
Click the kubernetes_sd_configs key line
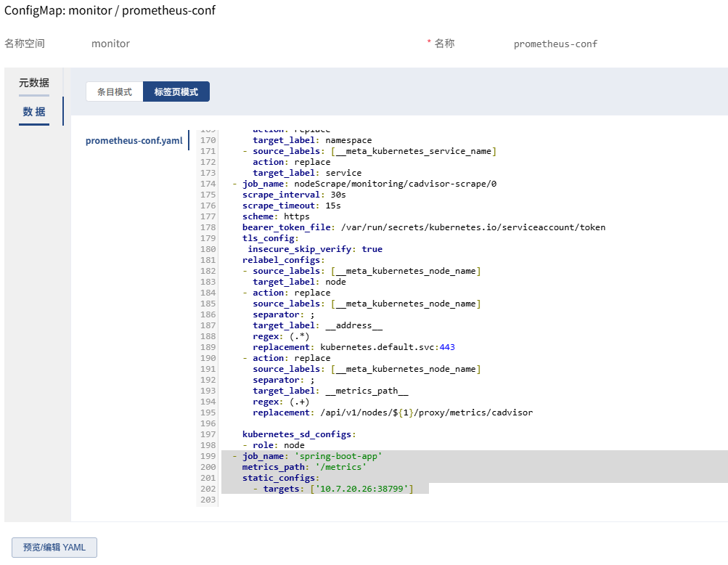coord(299,434)
